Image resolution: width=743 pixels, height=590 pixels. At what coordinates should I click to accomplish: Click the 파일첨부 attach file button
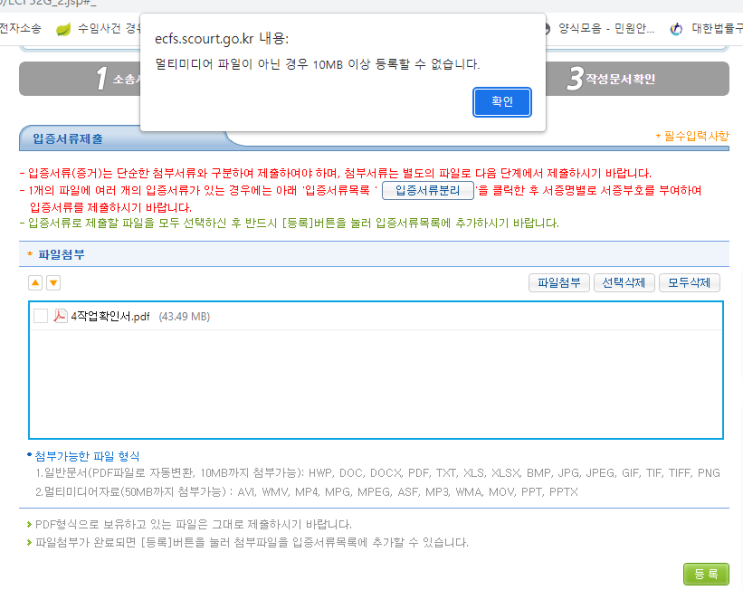559,283
